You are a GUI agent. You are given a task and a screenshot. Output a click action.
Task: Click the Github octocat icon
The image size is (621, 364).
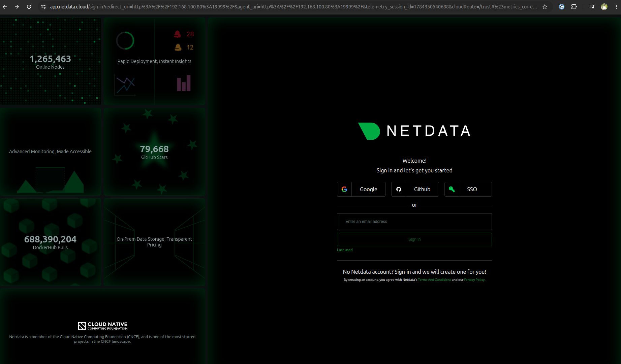[x=399, y=189]
